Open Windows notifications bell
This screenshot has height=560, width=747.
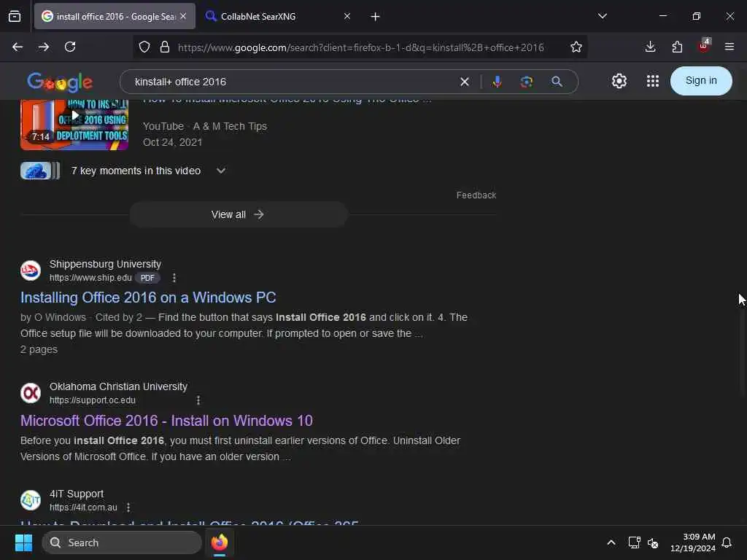(x=727, y=542)
